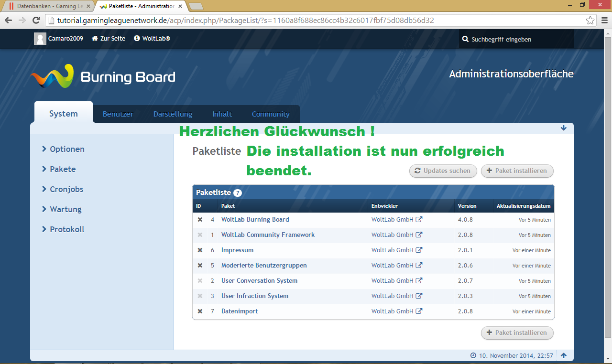
Task: Click scroll-to-top arrow icon in footer
Action: click(564, 355)
